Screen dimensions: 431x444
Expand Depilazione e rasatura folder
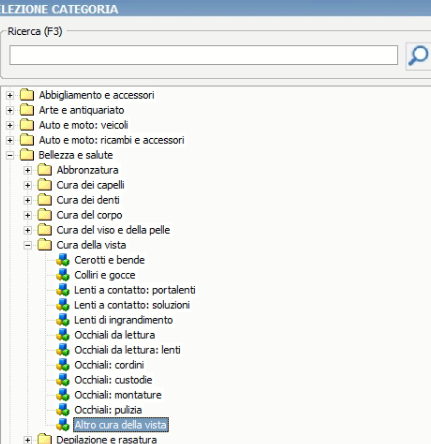[28, 440]
